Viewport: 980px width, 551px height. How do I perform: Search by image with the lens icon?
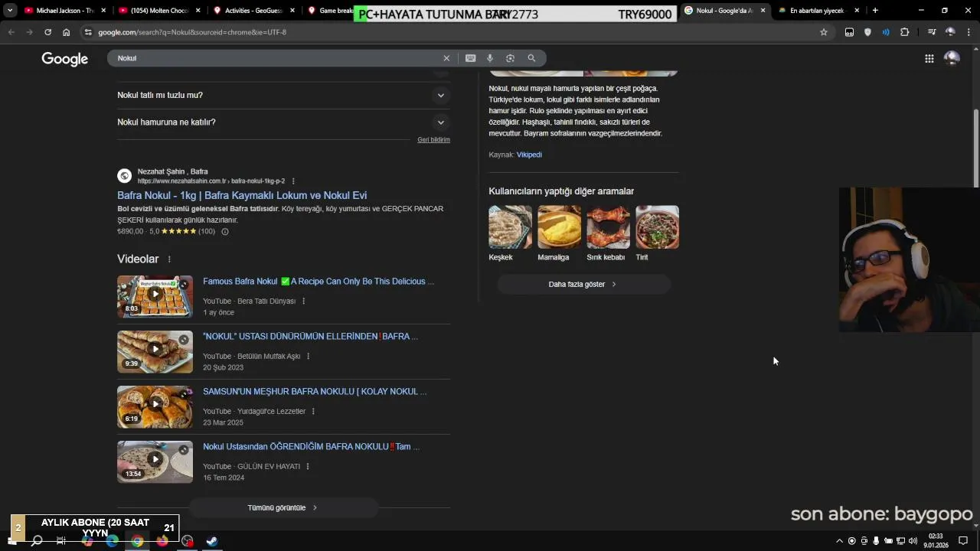pyautogui.click(x=510, y=58)
